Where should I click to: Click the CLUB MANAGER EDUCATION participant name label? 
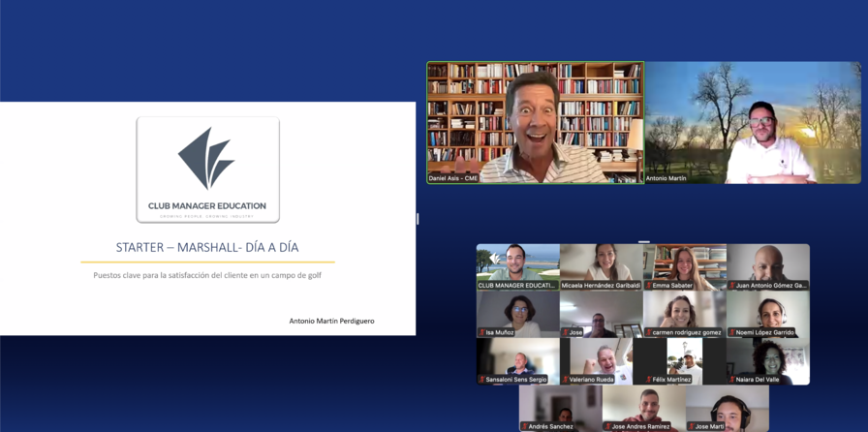[516, 286]
